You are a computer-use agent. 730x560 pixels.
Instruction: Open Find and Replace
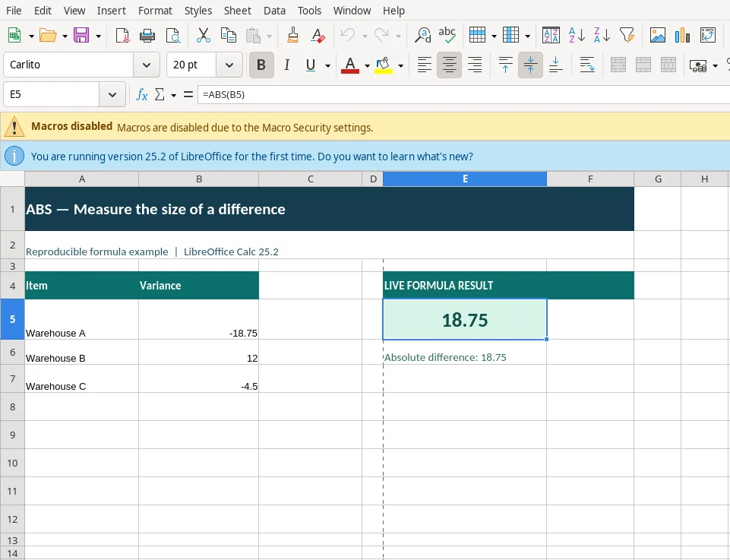[422, 36]
